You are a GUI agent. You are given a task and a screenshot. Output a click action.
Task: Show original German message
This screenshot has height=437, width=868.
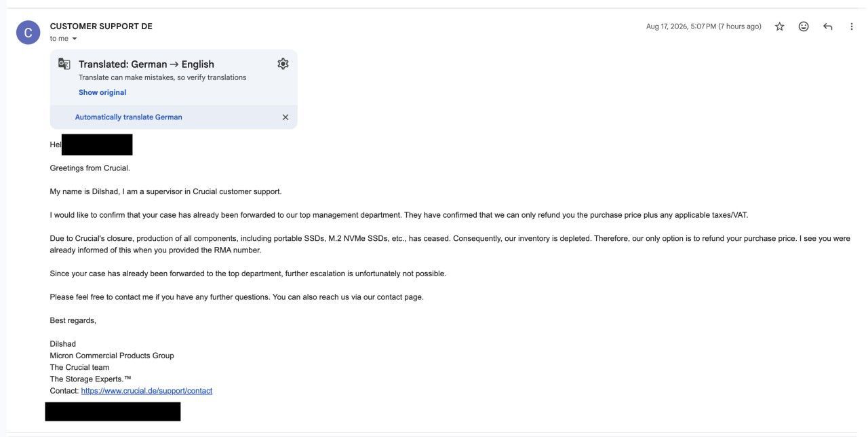[x=102, y=92]
